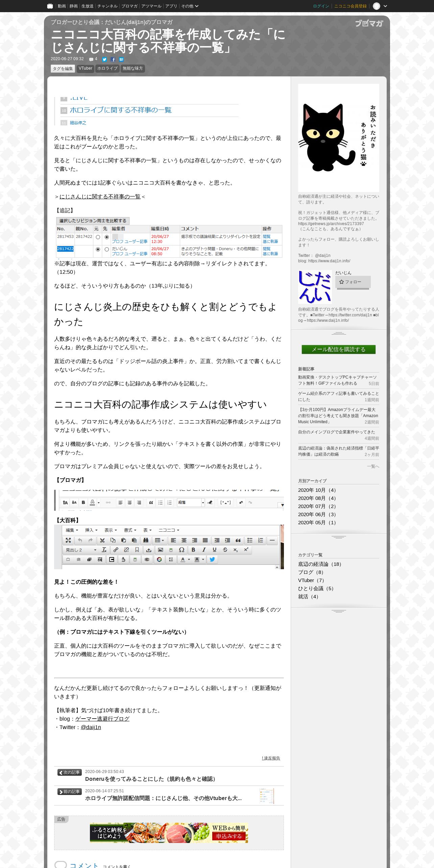Click scissors cut icon in 大百科 toolbar
Viewport: 434px width, 868px height.
tap(102, 540)
